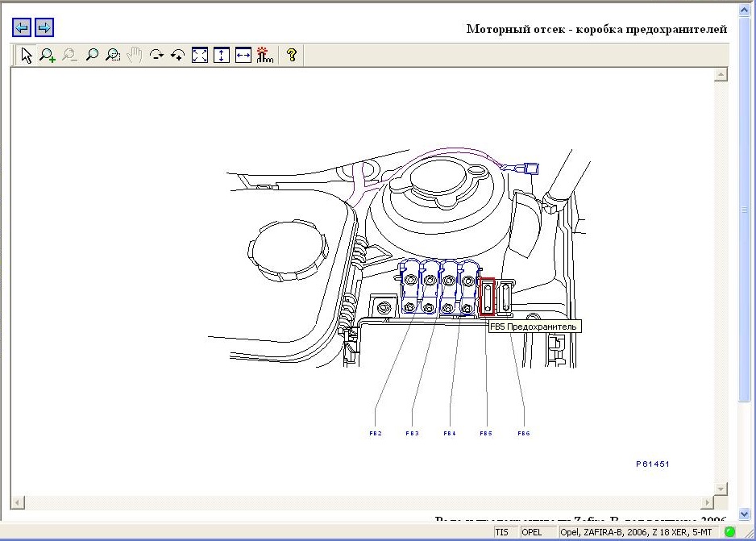
Task: Select the plain magnifier zoom tool
Action: coord(92,55)
